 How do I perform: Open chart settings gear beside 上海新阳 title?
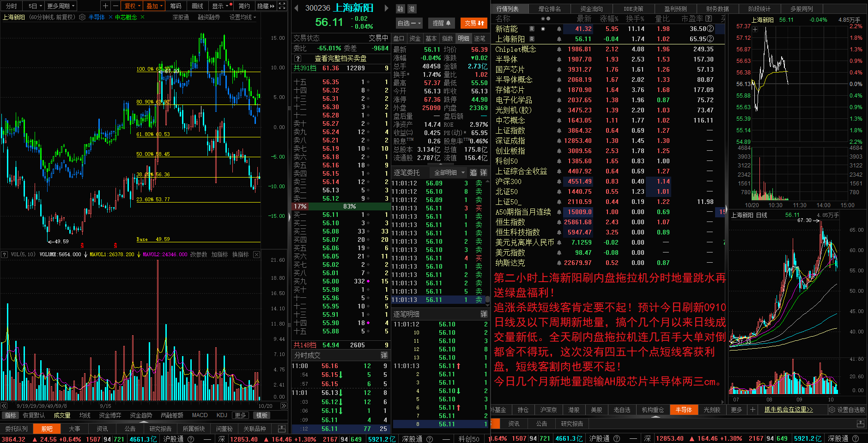coord(82,17)
